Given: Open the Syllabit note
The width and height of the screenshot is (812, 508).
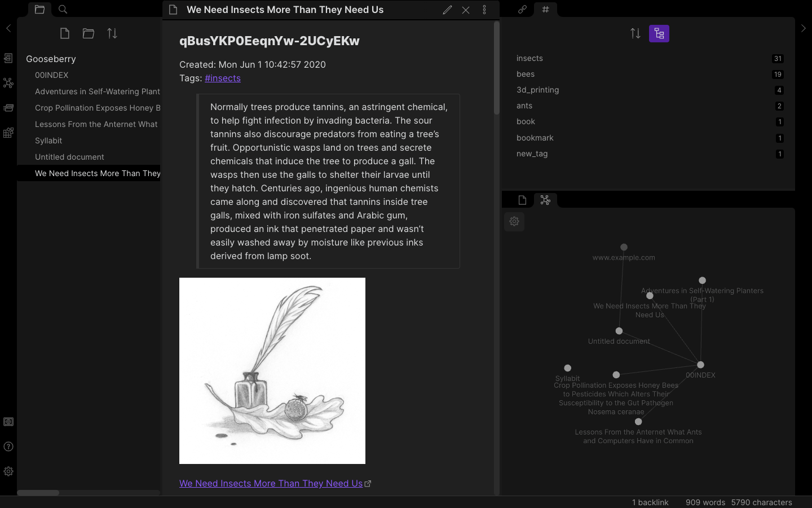Looking at the screenshot, I should pos(89,141).
